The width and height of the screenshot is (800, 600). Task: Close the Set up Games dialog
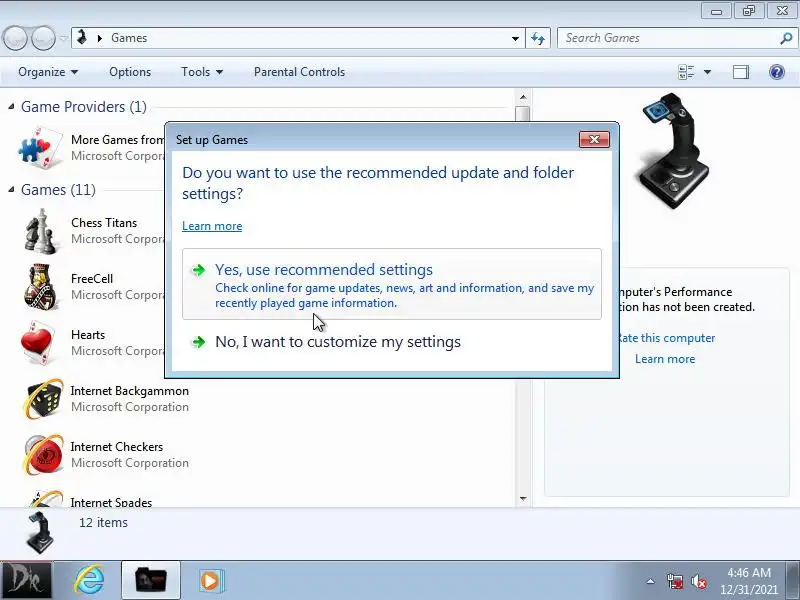pos(594,139)
